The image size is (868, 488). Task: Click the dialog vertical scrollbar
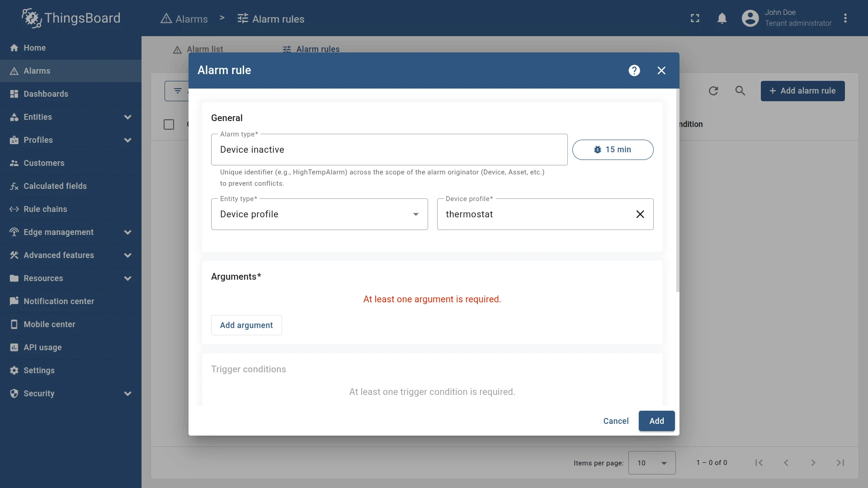tap(677, 190)
